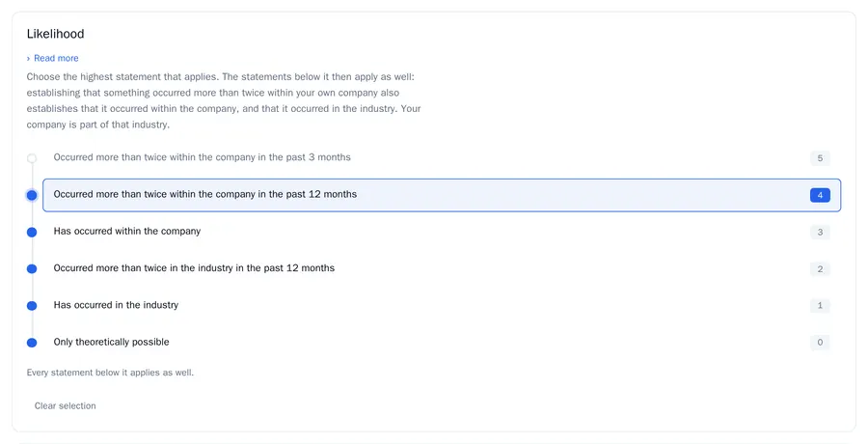The width and height of the screenshot is (868, 444).
Task: Click score badge 5
Action: click(820, 158)
